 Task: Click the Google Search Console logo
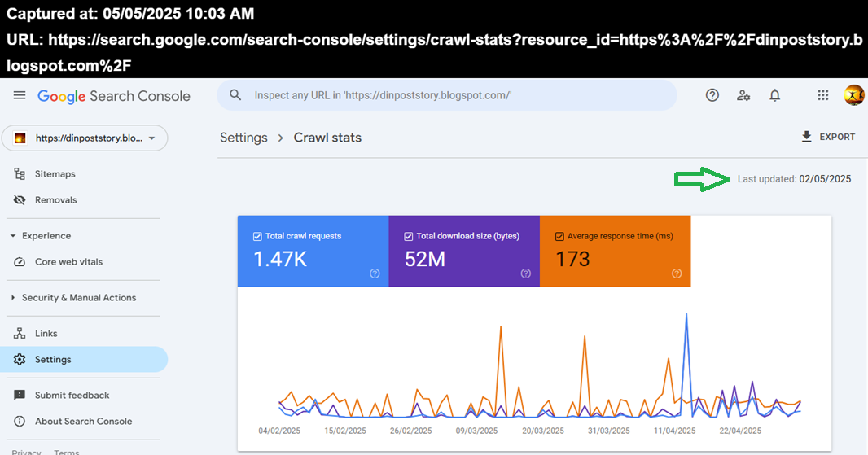click(113, 96)
